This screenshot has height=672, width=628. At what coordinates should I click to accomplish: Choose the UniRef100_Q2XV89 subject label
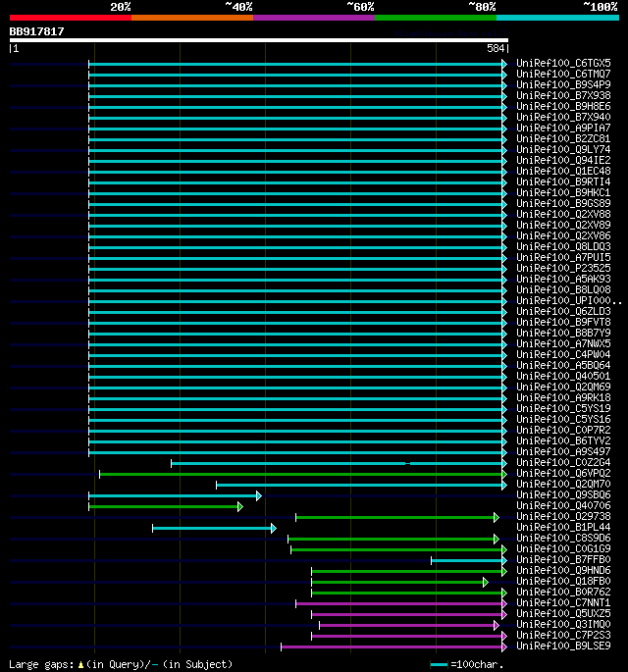tap(563, 225)
